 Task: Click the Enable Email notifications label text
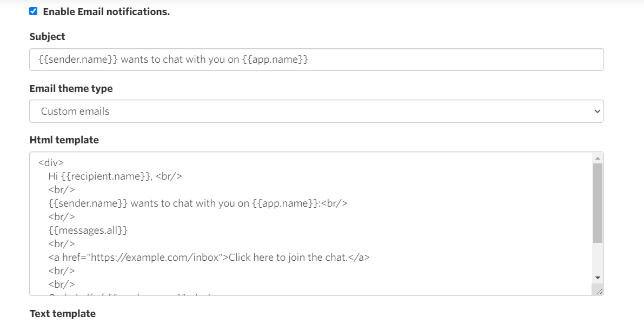[x=106, y=11]
